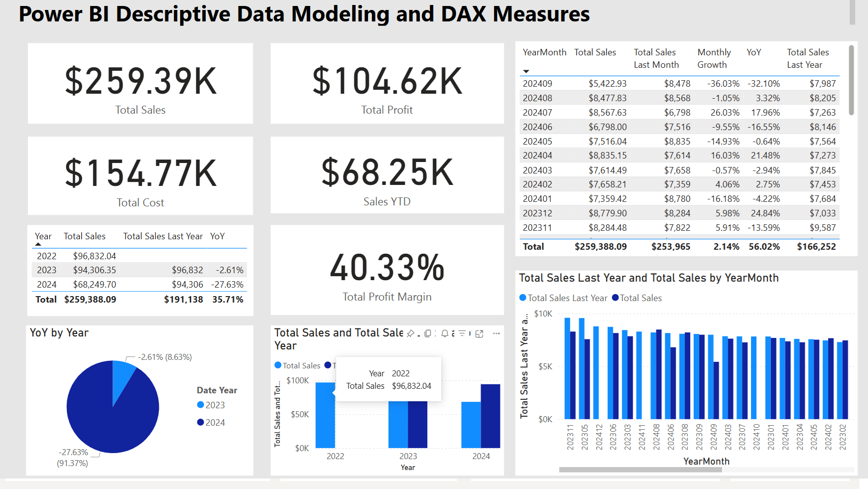Image resolution: width=868 pixels, height=489 pixels.
Task: Click the YearMonth chart title
Action: tap(649, 278)
